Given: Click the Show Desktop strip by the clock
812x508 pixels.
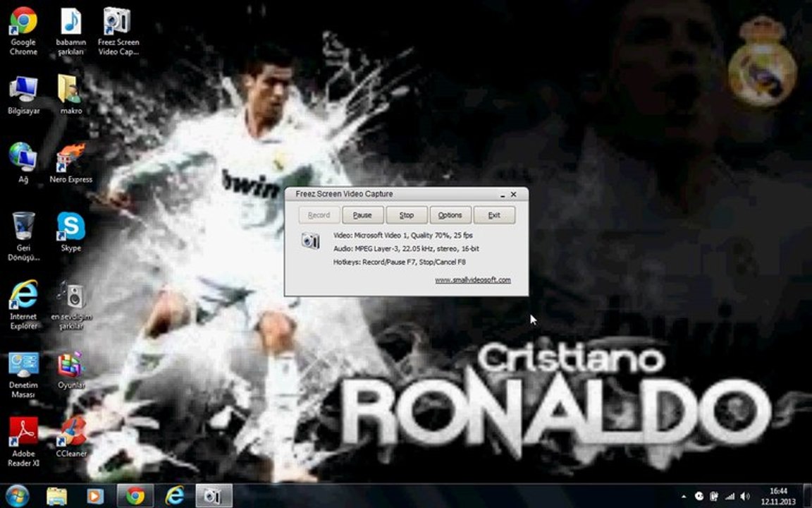Looking at the screenshot, I should click(x=808, y=496).
